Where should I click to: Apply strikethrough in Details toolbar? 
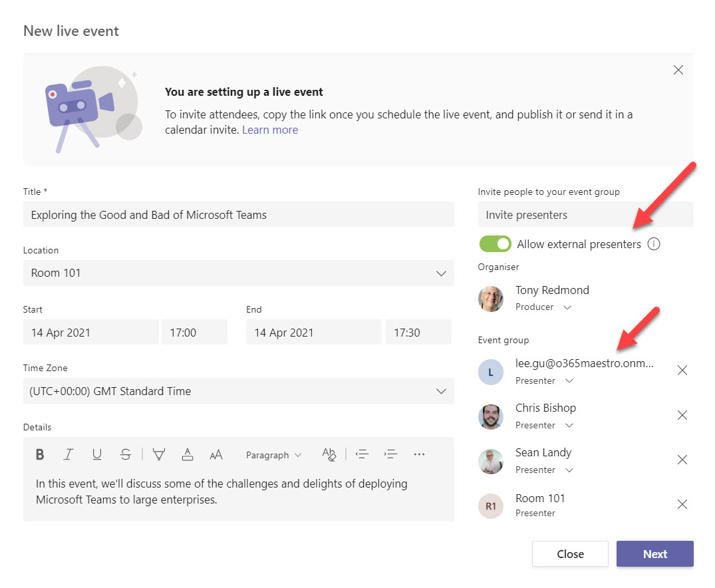[x=126, y=454]
